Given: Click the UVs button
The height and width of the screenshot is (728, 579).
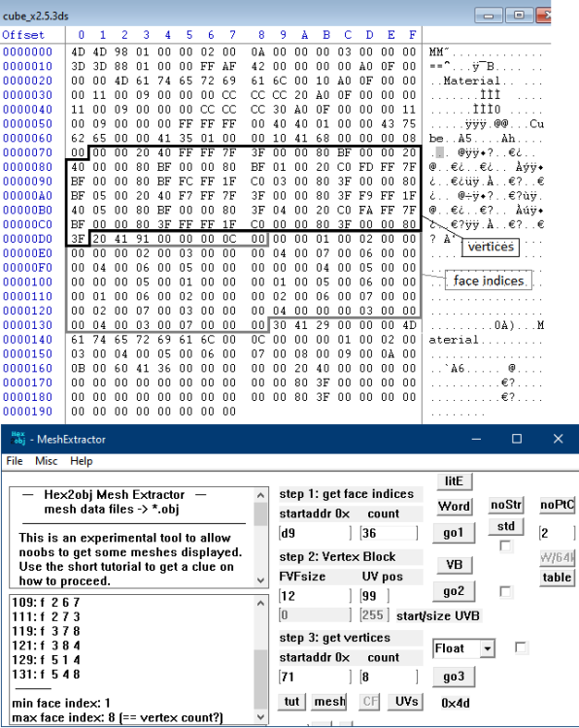Looking at the screenshot, I should pyautogui.click(x=407, y=702).
